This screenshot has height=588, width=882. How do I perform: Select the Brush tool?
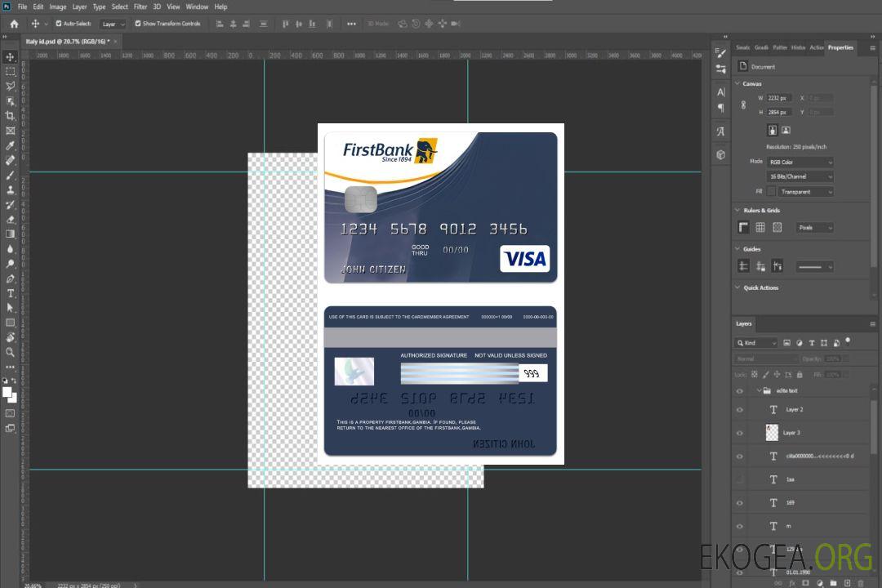(10, 175)
